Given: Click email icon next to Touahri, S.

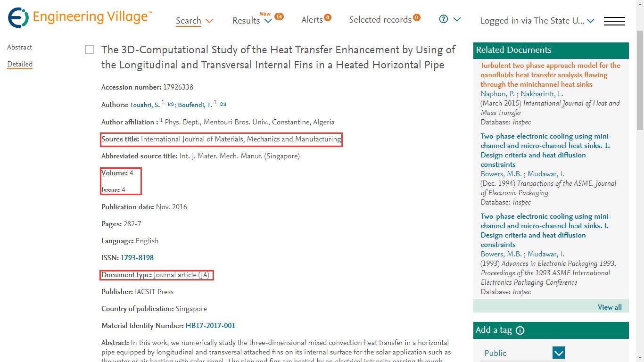Looking at the screenshot, I should coord(171,104).
